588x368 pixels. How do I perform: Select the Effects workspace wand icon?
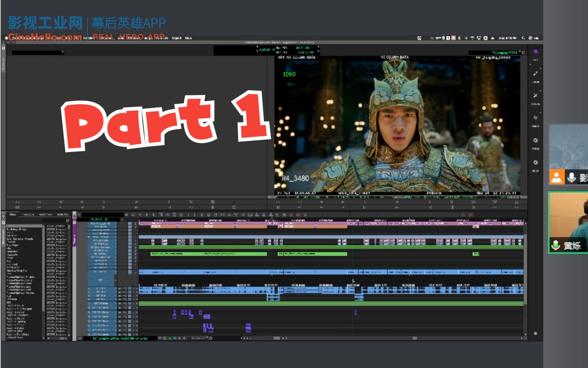[x=536, y=95]
